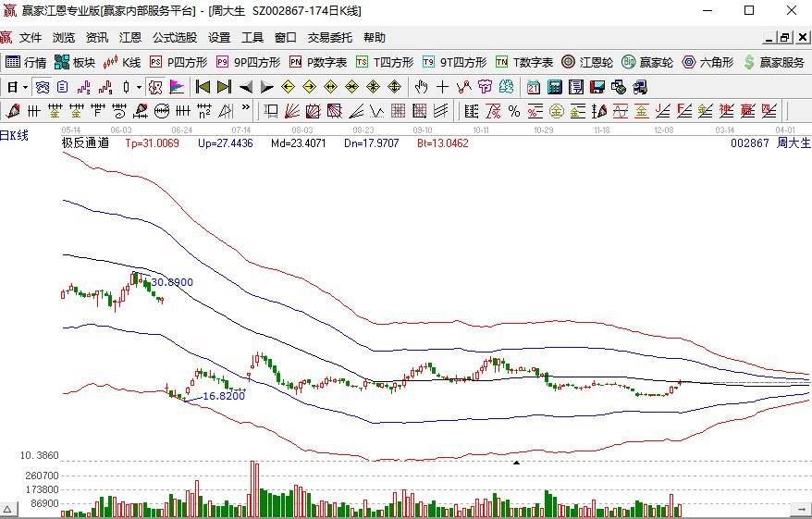This screenshot has width=812, height=519.
Task: Click yellow diamond horizontal-compress icon
Action: [x=351, y=88]
